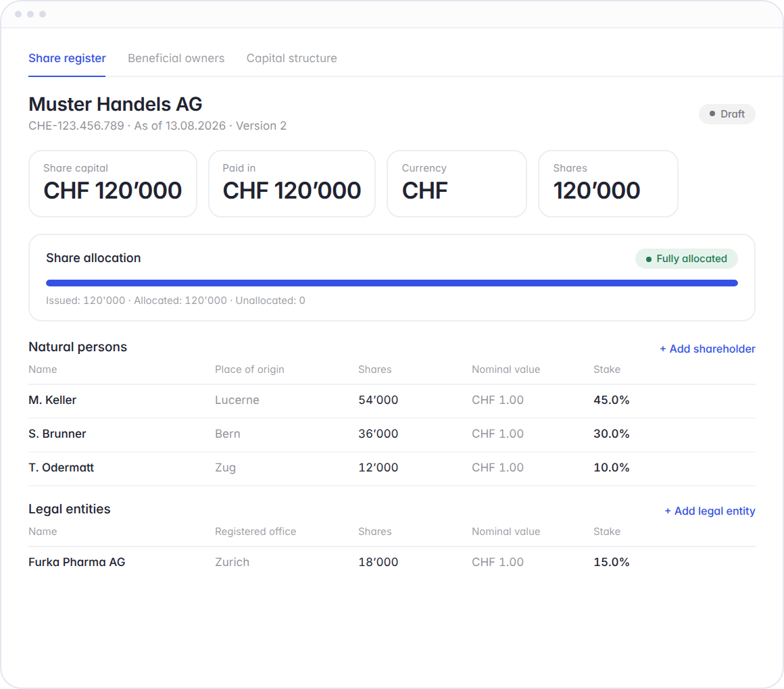Click the 12'000 shares value

(x=378, y=467)
